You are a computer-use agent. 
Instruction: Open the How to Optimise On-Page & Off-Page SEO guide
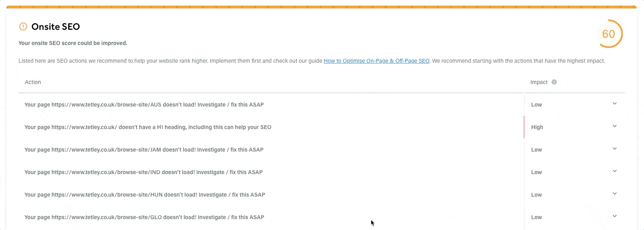[x=377, y=61]
